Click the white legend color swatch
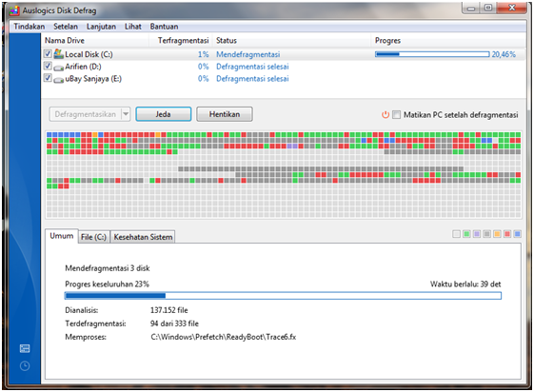Viewport: 534px width, 392px height. click(x=456, y=234)
